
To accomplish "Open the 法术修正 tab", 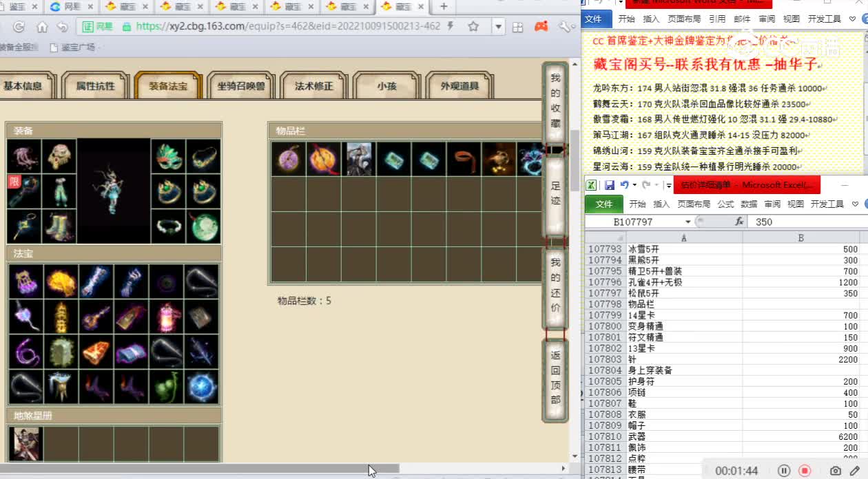I will (313, 87).
